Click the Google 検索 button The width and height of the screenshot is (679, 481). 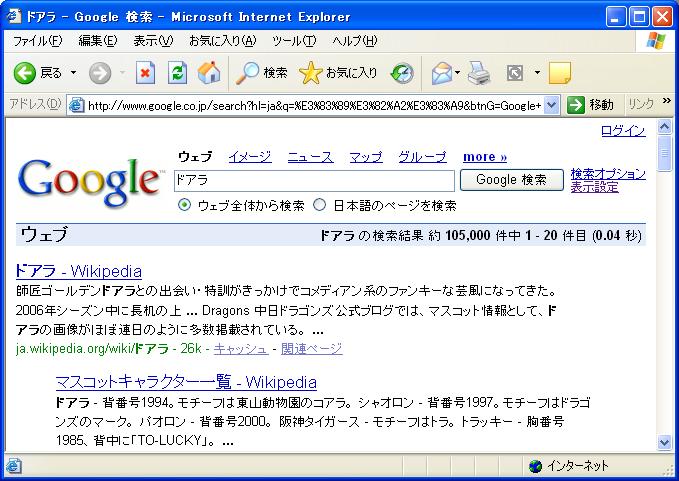tap(511, 180)
